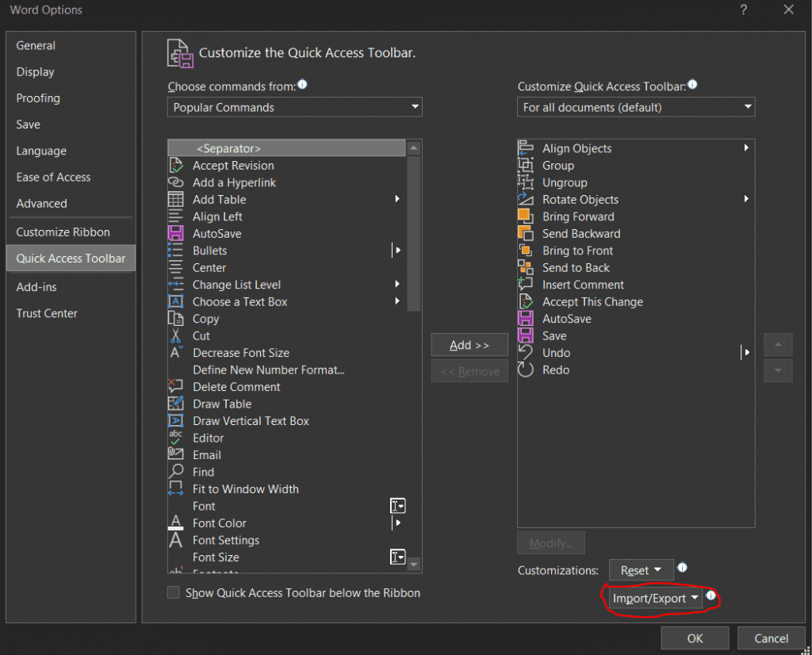This screenshot has height=655, width=812.
Task: Open the Popular Commands dropdown
Action: (295, 107)
